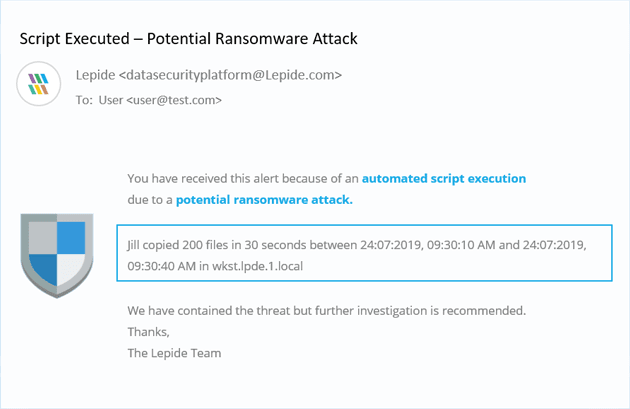This screenshot has width=630, height=409.
Task: Click the host name wkst.lpde.1.local
Action: point(258,266)
